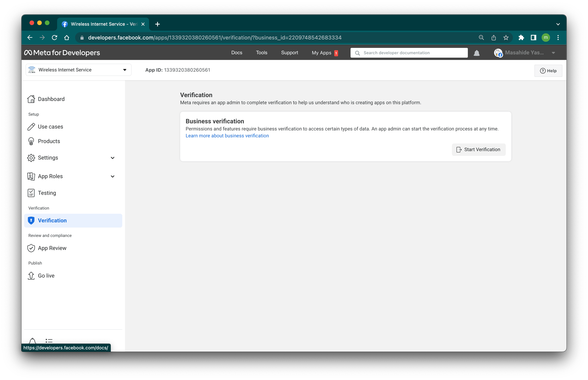Open App Review shield icon
This screenshot has width=588, height=380.
[x=31, y=248]
